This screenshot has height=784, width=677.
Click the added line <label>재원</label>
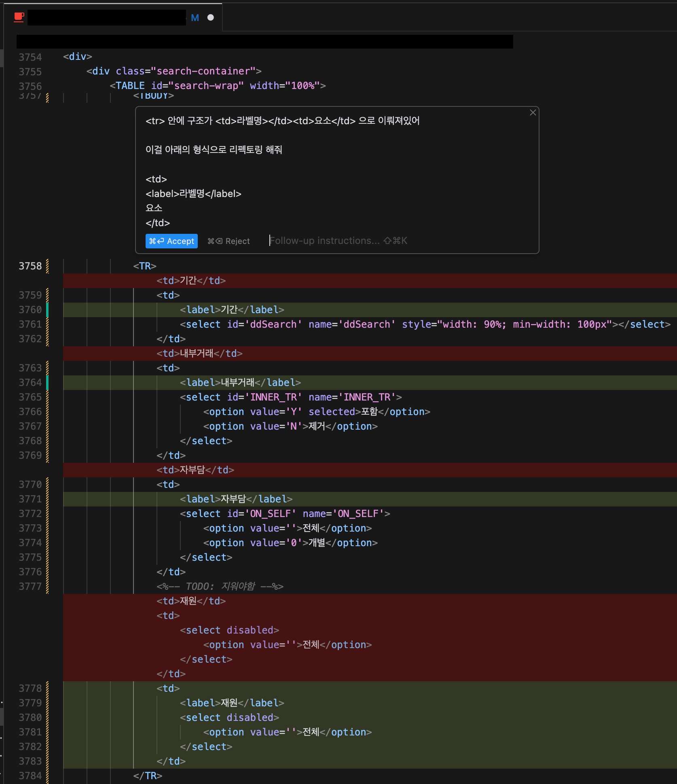point(232,703)
